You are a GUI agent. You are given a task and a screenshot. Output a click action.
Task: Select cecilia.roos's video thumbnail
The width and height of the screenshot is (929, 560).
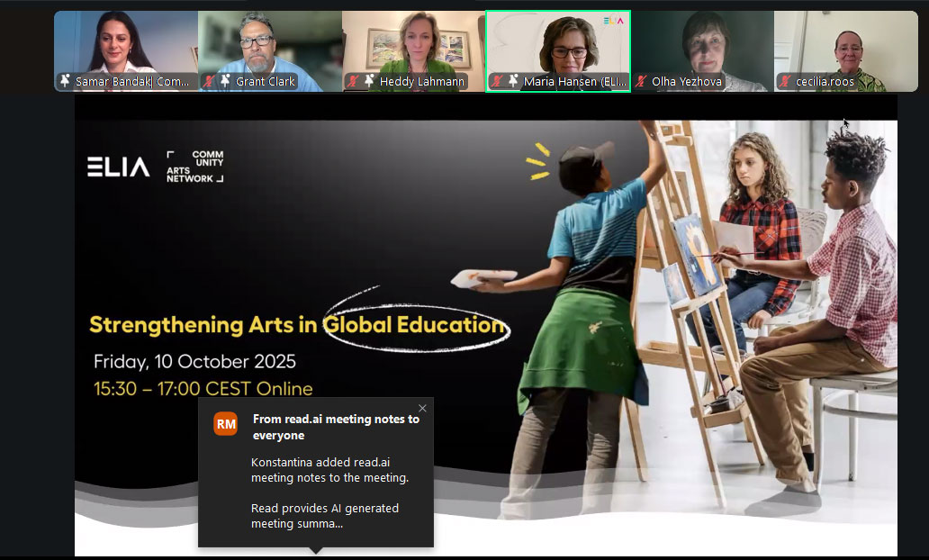point(846,45)
